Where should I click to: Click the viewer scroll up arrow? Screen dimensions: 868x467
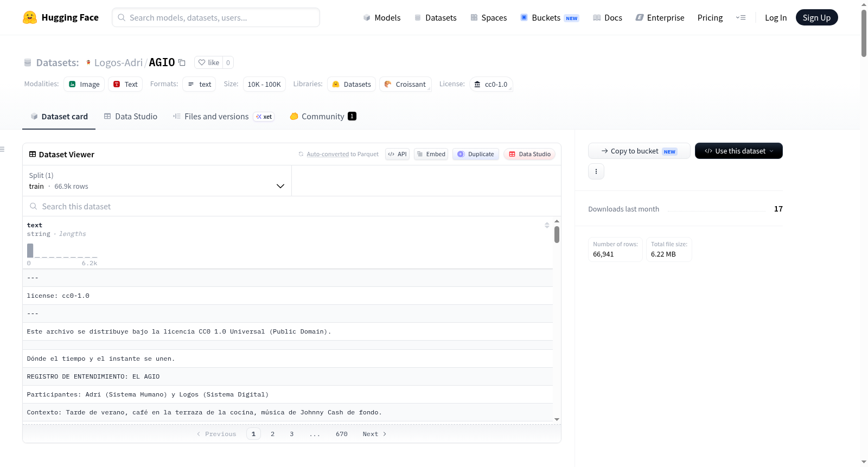557,221
